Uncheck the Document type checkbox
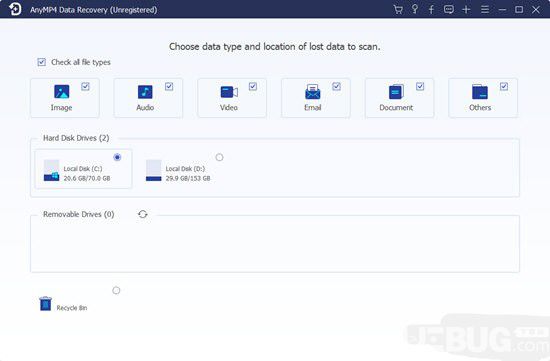550x361 pixels. 420,86
